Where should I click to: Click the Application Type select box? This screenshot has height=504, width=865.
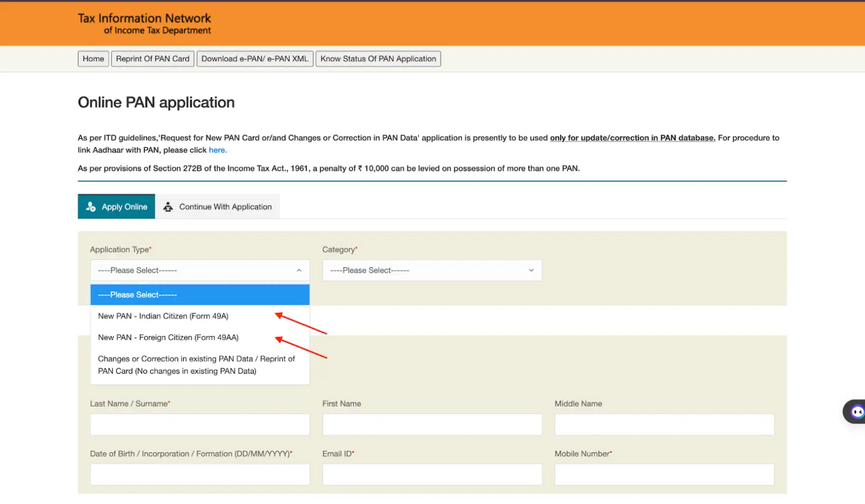pyautogui.click(x=200, y=270)
